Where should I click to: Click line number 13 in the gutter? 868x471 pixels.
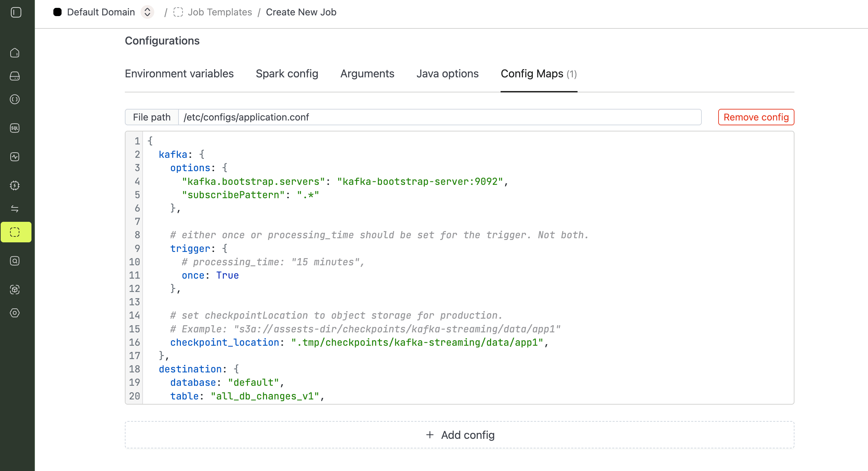pyautogui.click(x=134, y=302)
